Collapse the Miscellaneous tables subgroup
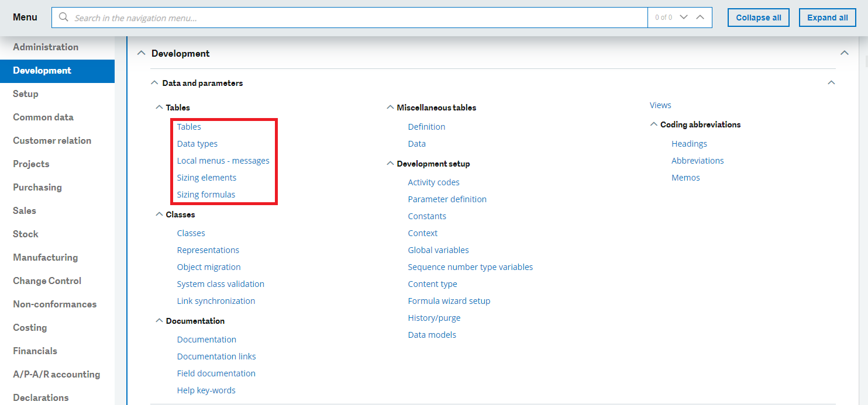Image resolution: width=868 pixels, height=405 pixels. (x=390, y=108)
